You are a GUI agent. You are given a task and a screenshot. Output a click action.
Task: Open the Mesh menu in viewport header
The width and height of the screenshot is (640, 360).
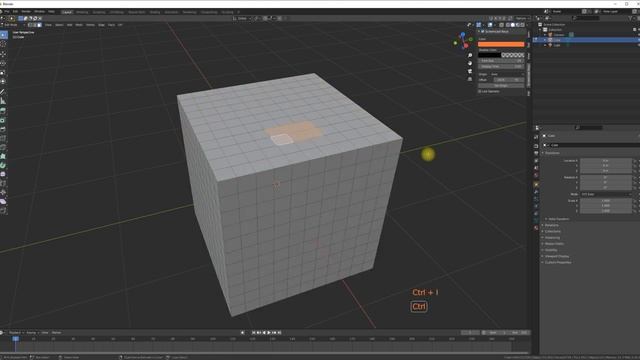(x=79, y=25)
